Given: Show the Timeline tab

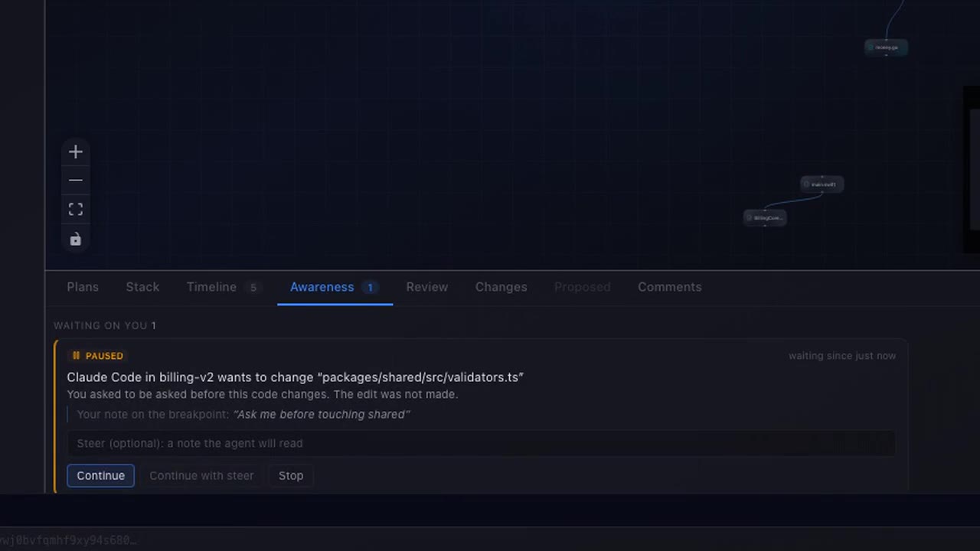Looking at the screenshot, I should tap(224, 287).
